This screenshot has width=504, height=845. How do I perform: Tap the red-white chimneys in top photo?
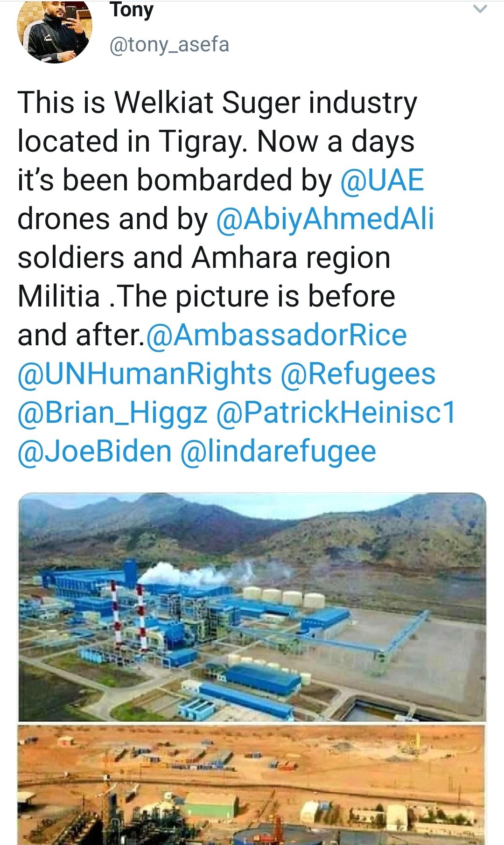click(127, 615)
